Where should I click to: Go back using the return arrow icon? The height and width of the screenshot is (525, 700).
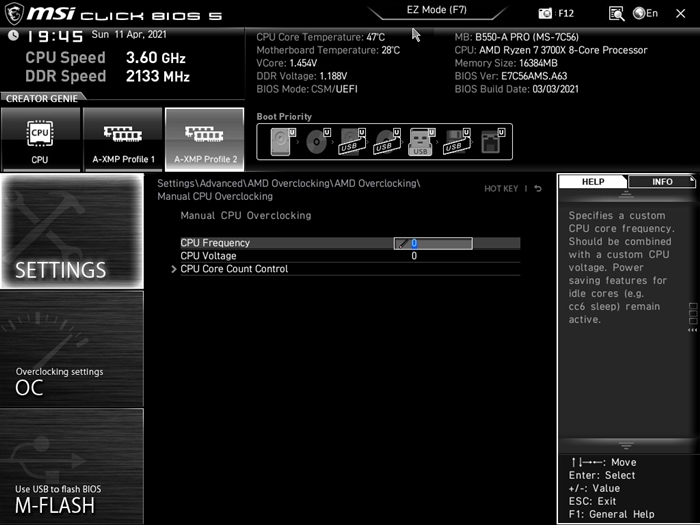[538, 189]
